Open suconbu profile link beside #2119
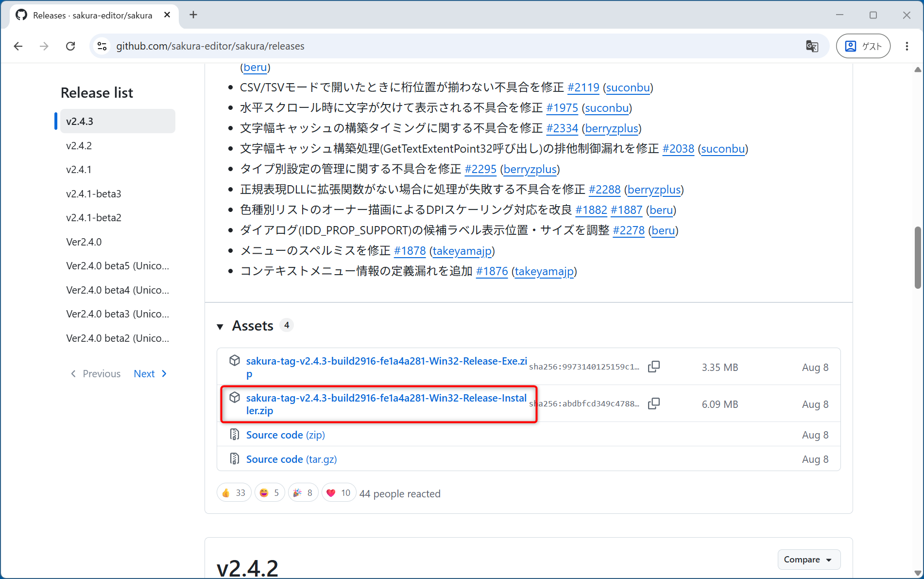The height and width of the screenshot is (579, 924). 628,88
